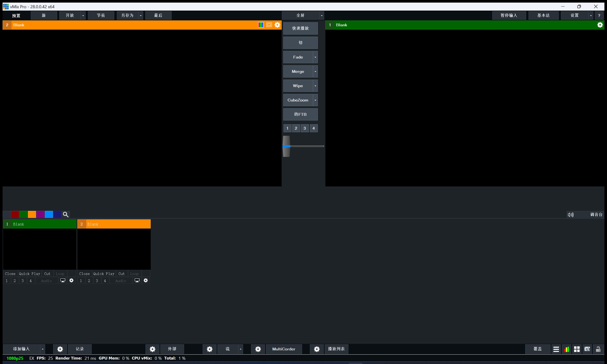
Task: Open the lock icon at bottom right
Action: 598,349
